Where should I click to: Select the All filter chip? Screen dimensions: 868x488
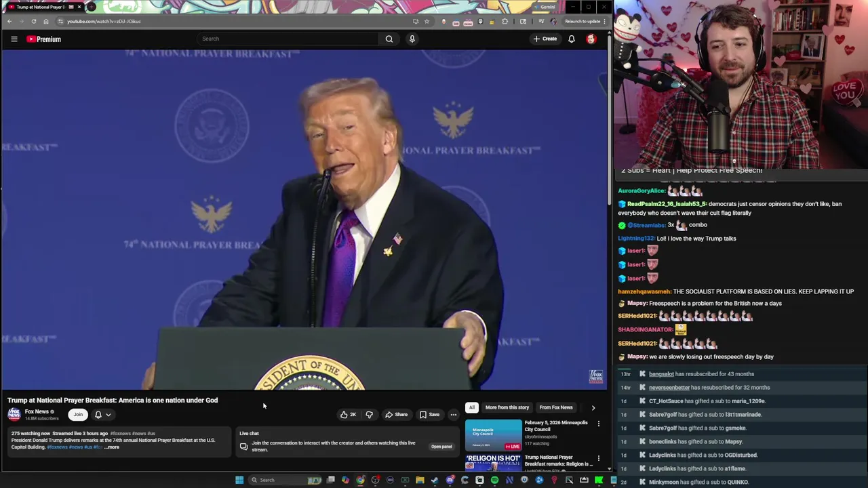pos(471,407)
